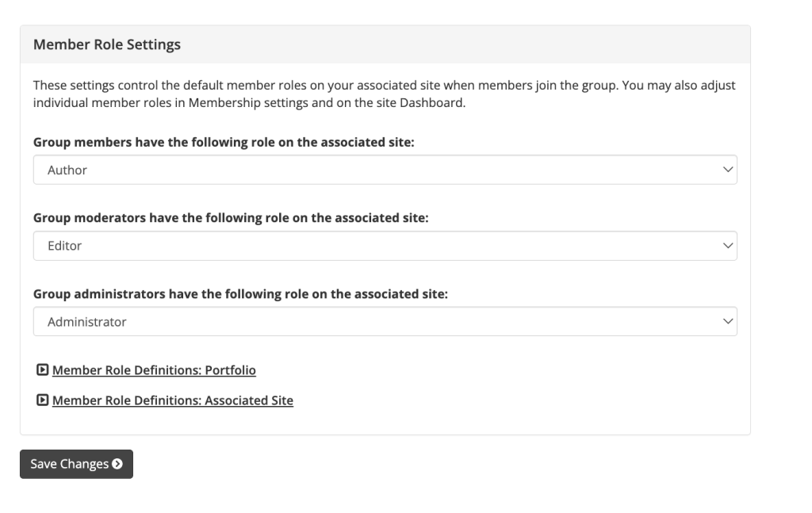Save changes to member role settings
812x513 pixels.
tap(77, 465)
